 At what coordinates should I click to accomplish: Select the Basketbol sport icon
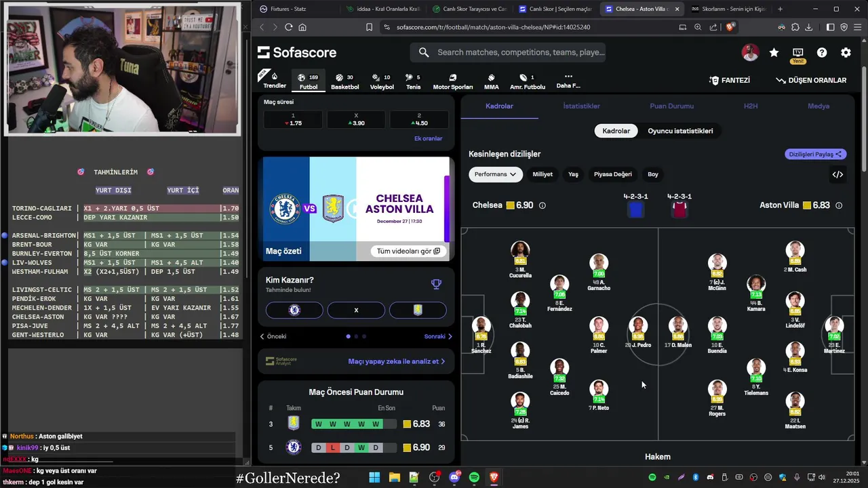tap(345, 81)
